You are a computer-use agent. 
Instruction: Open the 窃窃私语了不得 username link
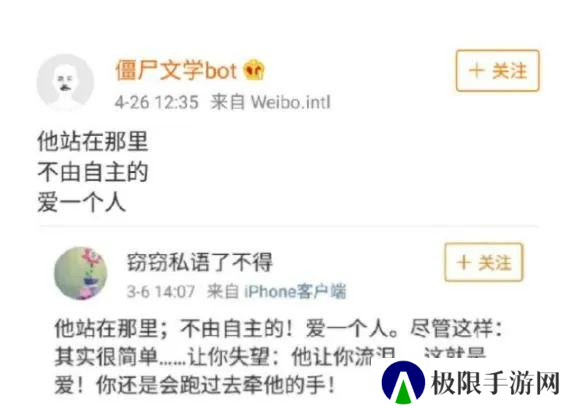(199, 262)
